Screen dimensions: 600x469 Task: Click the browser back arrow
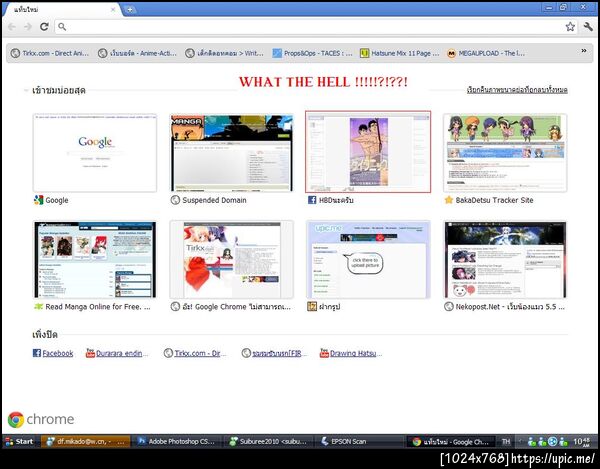11,27
